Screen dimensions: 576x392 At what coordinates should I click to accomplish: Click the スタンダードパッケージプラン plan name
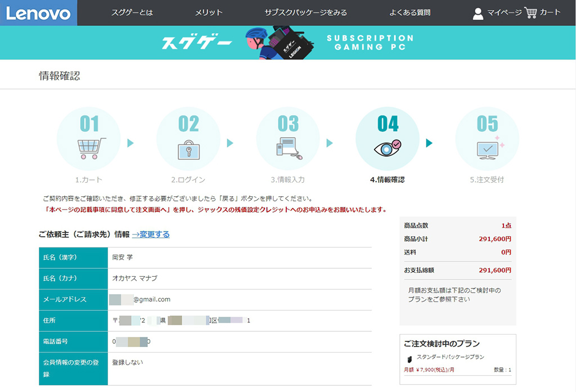click(x=451, y=357)
